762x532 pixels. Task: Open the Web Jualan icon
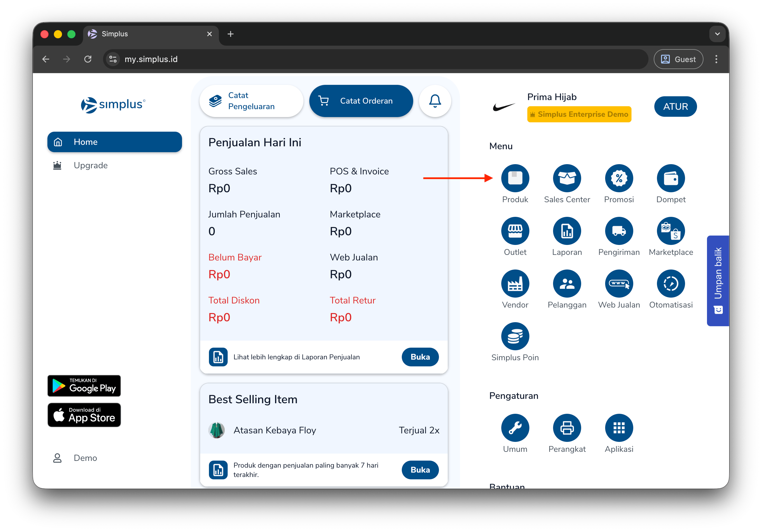[x=619, y=284]
